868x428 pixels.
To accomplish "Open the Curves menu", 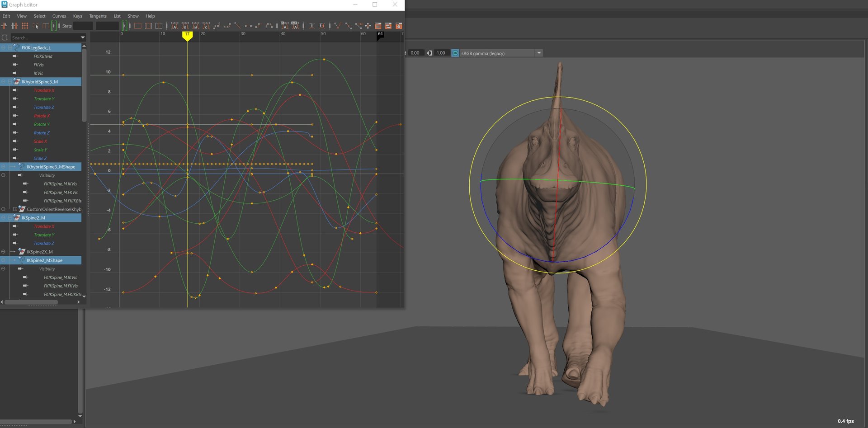I will (x=59, y=16).
